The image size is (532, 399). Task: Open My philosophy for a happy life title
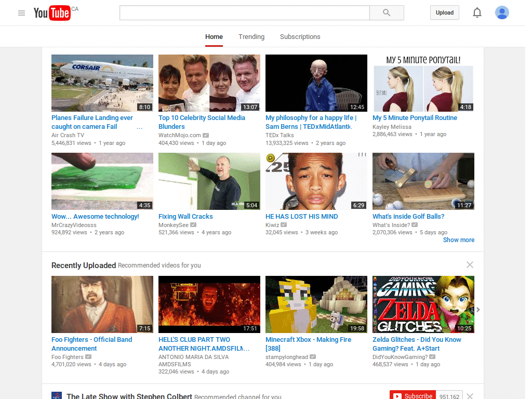(x=311, y=122)
